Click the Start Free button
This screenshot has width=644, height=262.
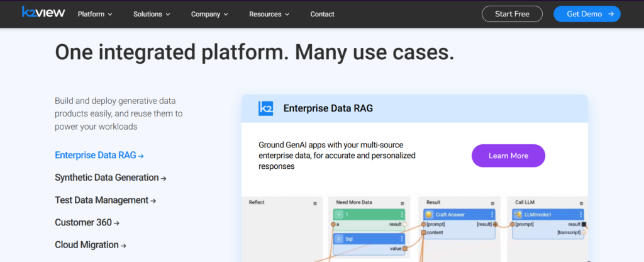tap(512, 14)
